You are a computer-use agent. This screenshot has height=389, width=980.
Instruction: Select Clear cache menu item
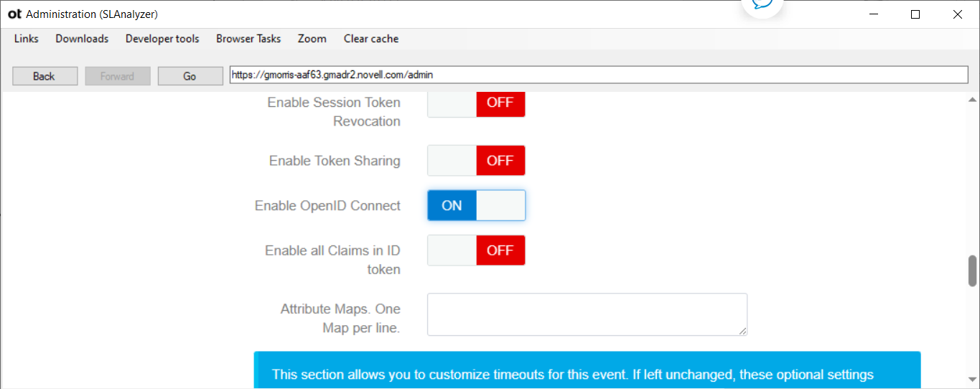371,39
